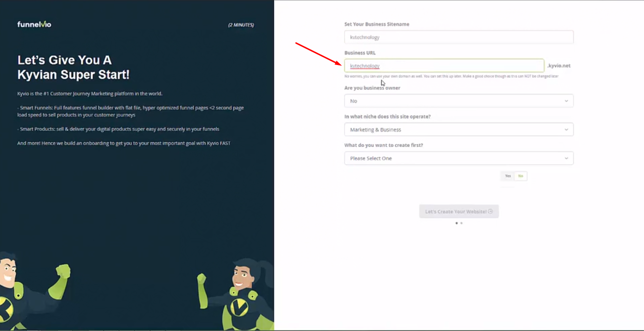Click the 'Set Your Business Sitename' label
Screen dimensions: 644x331
(x=377, y=24)
